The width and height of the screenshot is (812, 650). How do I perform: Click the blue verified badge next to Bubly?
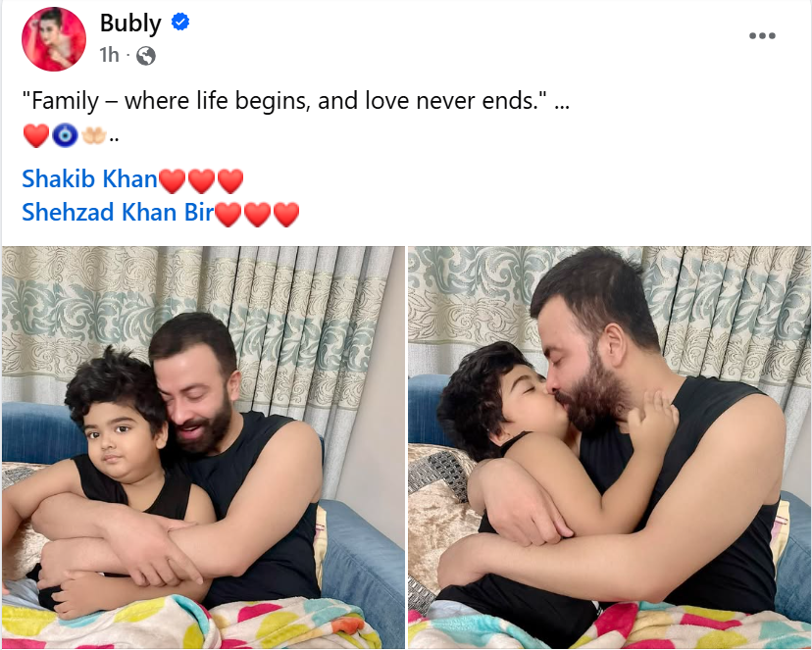click(x=180, y=23)
